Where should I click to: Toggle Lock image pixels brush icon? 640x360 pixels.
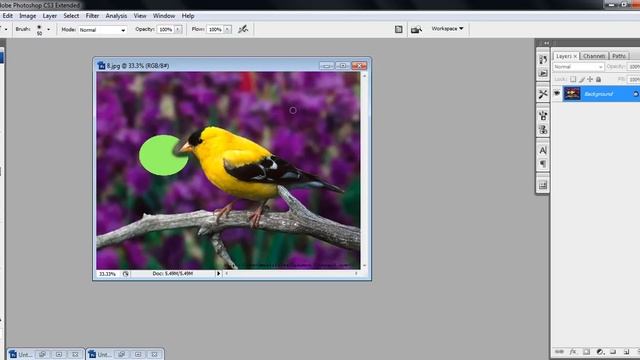tap(582, 79)
